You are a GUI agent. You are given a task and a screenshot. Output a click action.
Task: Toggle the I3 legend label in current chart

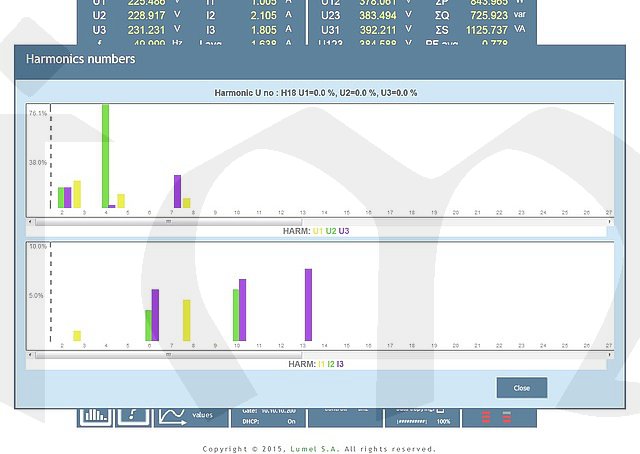click(x=341, y=364)
